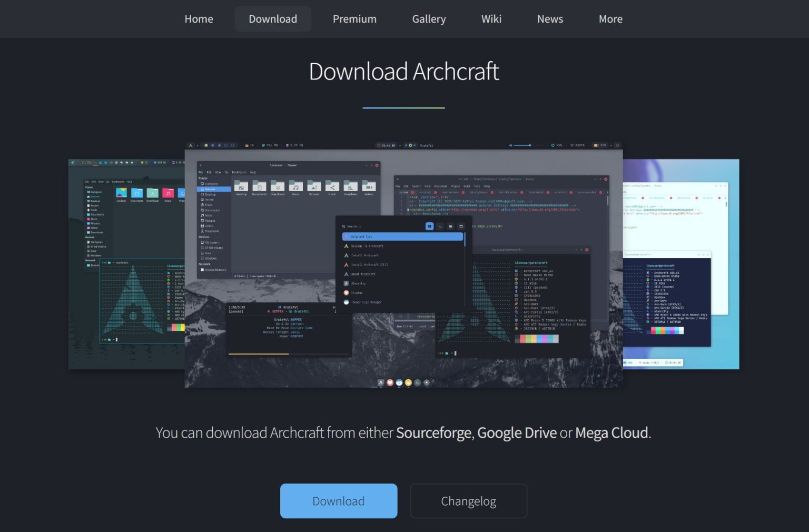809x532 pixels.
Task: Click the battery percentage indicator in the top bar
Action: 599,145
